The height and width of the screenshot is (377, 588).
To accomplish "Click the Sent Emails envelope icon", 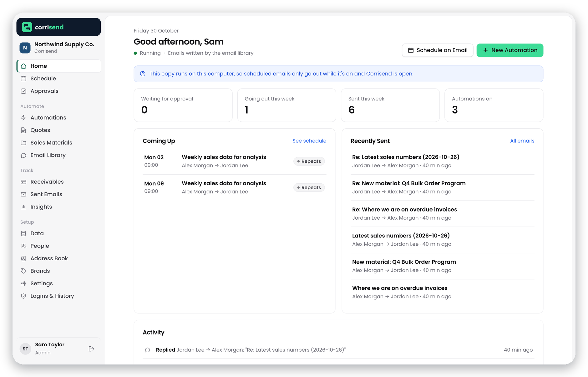I will [23, 194].
